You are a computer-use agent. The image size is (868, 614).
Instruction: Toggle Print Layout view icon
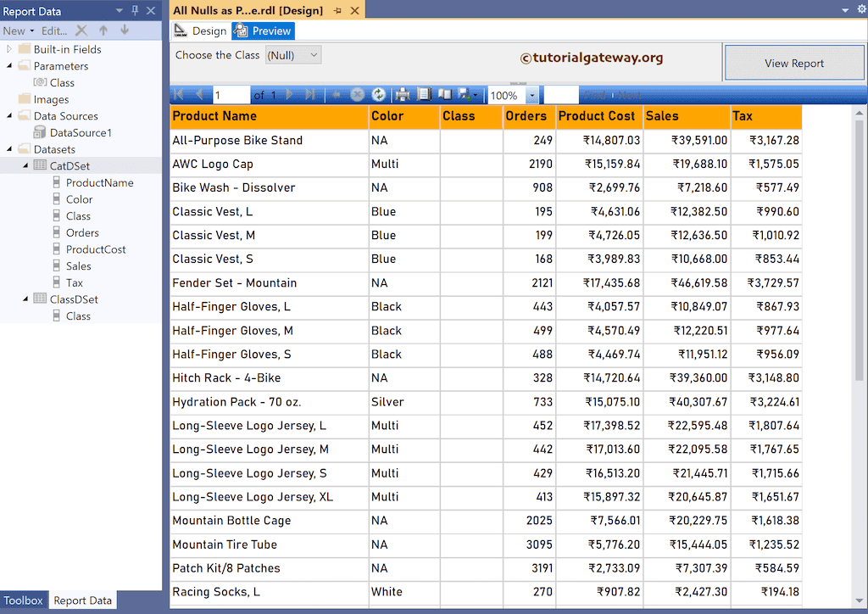(x=425, y=95)
